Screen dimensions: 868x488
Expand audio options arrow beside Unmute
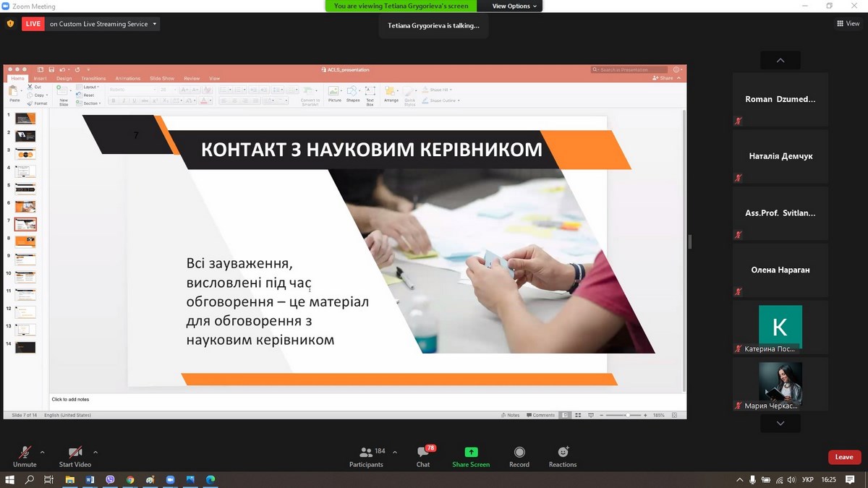pyautogui.click(x=42, y=453)
